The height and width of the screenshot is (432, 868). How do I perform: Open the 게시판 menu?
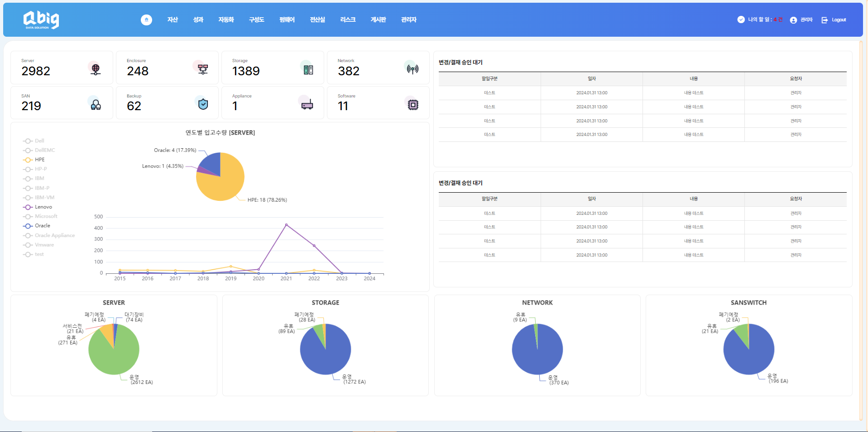[378, 19]
